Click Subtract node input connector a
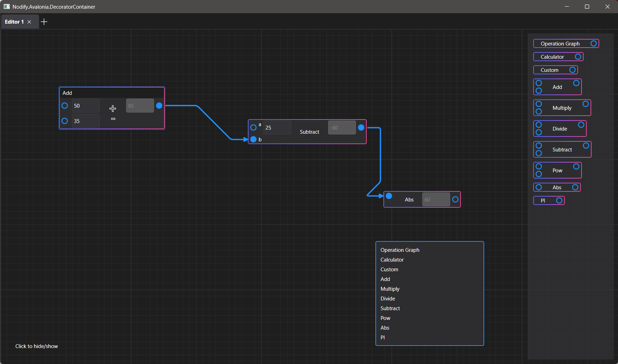Viewport: 618px width, 364px height. pos(253,127)
